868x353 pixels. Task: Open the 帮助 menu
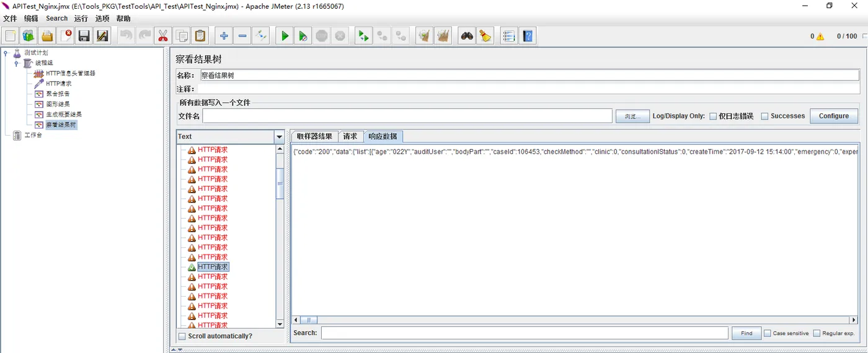click(123, 19)
